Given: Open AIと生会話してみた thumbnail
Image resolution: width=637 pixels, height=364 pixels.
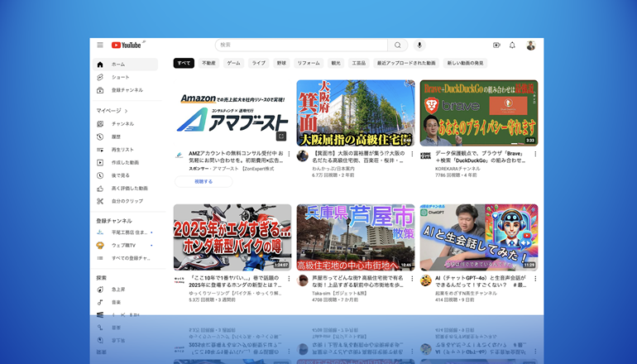Looking at the screenshot, I should pos(478,237).
